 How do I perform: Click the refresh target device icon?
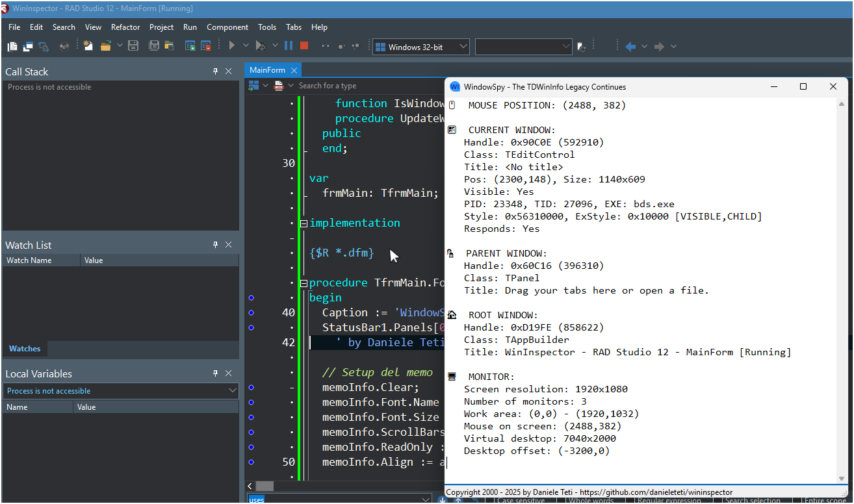(582, 47)
